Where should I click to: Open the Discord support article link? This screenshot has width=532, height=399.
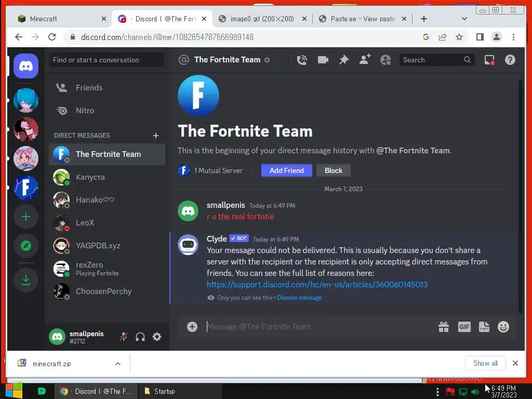coord(317,284)
